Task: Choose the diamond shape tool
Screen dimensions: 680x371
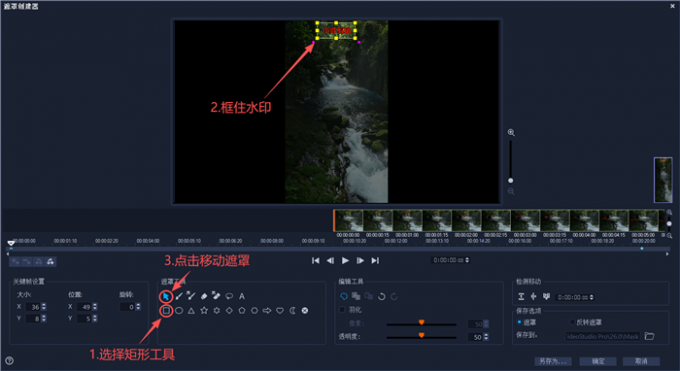Action: [229, 311]
